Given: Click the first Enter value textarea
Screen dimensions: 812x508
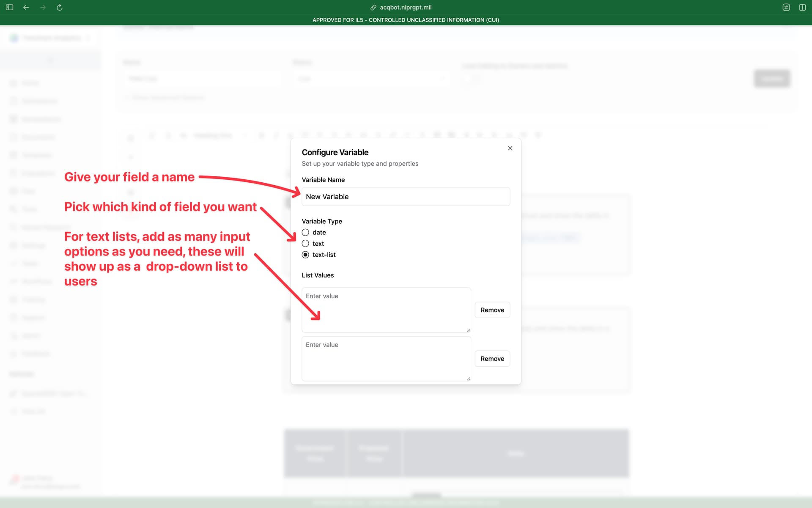Looking at the screenshot, I should coord(386,310).
